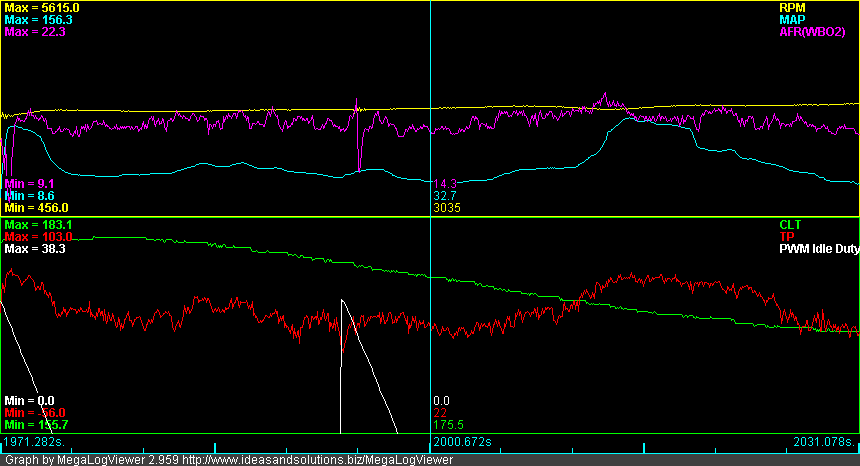Click cursor MAP reading 32.7
Viewport: 860px width, 466px height.
pos(445,196)
